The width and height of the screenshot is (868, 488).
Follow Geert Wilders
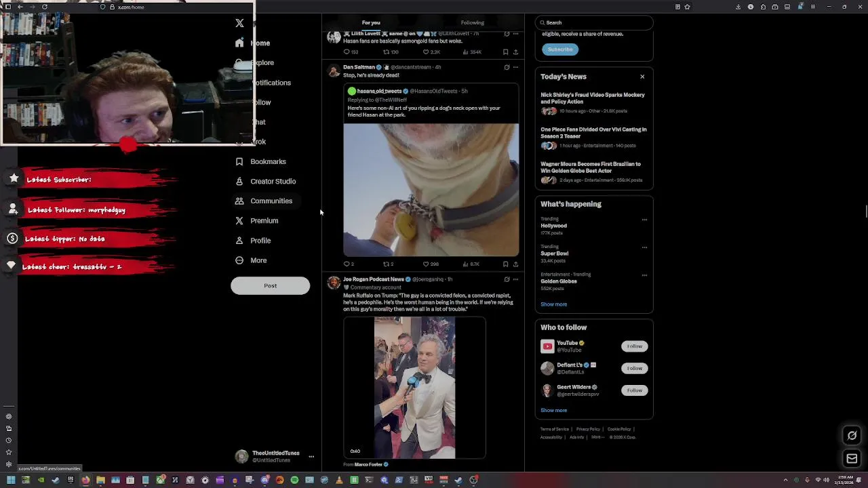634,390
